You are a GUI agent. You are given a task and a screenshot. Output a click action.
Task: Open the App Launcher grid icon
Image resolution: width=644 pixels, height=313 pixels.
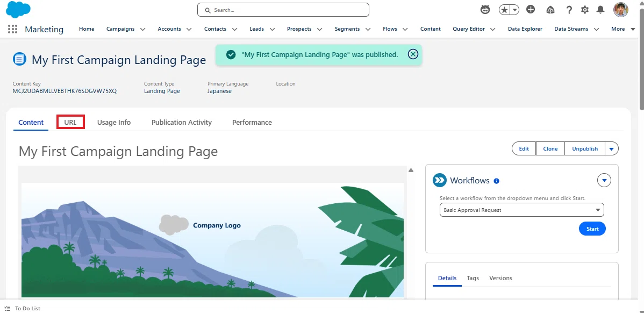12,29
